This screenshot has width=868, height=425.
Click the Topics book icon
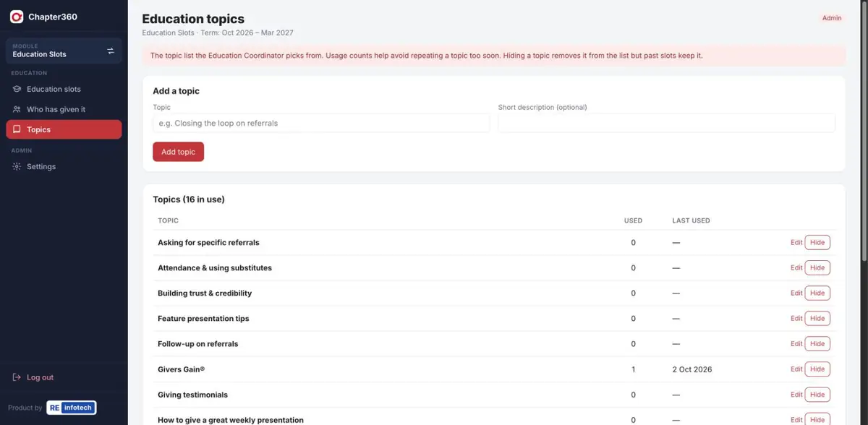[x=17, y=129]
